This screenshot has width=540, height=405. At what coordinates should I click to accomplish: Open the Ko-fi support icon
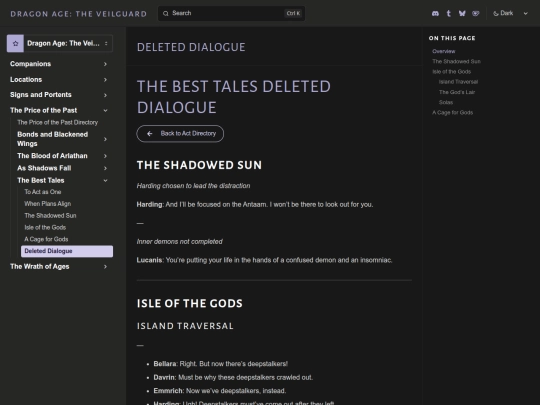click(x=476, y=13)
